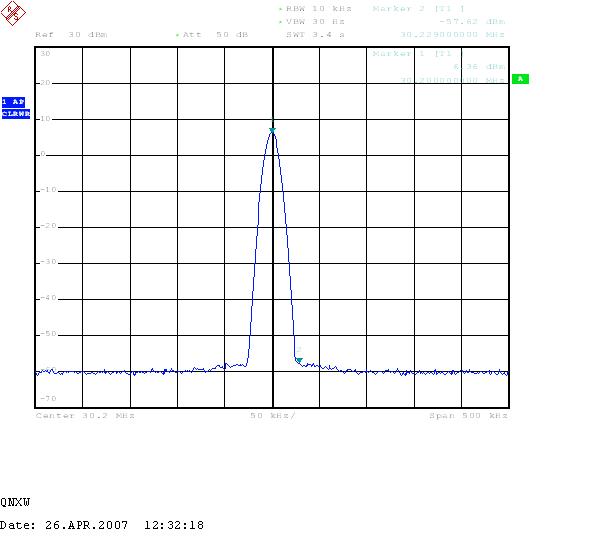Click the CLRWR trace label badge
The width and height of the screenshot is (605, 546).
pyautogui.click(x=15, y=114)
